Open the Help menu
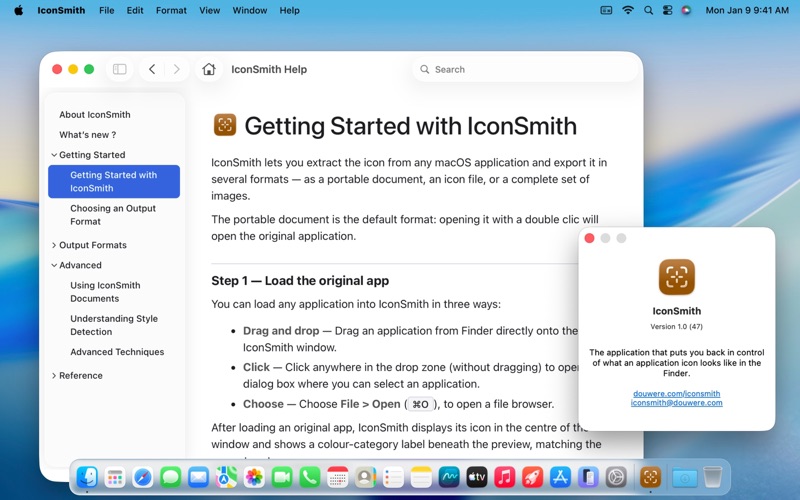This screenshot has height=500, width=800. pos(289,10)
